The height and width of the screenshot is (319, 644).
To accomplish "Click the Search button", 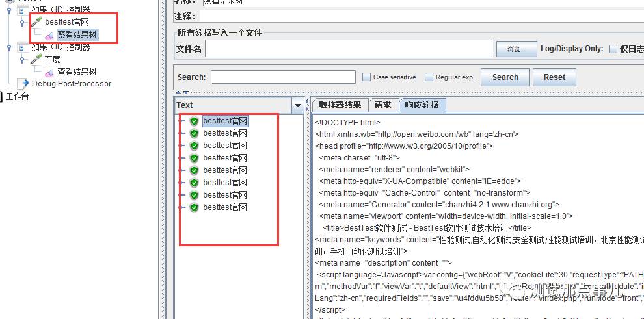I will click(x=505, y=77).
